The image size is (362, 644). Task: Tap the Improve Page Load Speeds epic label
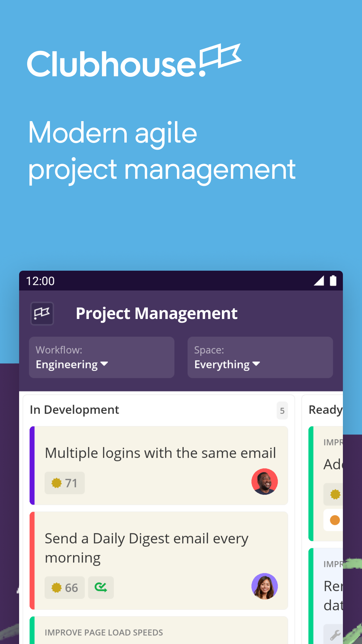(x=104, y=633)
